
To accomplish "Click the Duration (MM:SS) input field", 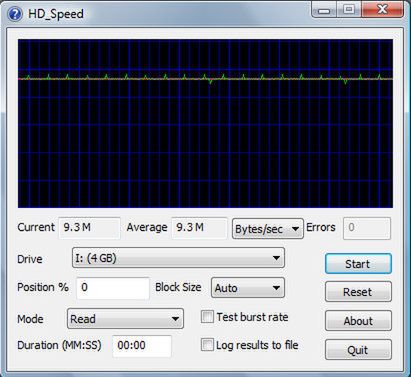I will 142,346.
